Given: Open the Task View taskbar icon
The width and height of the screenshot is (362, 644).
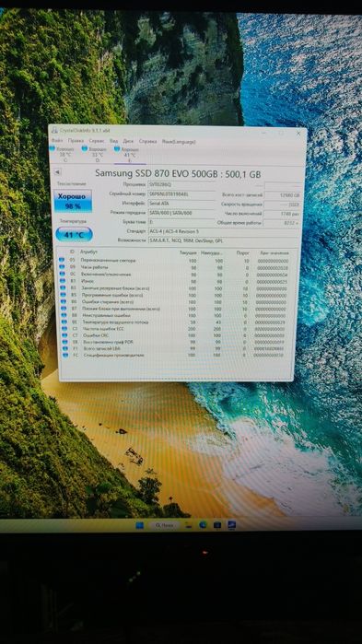Looking at the screenshot, I should coord(190,525).
